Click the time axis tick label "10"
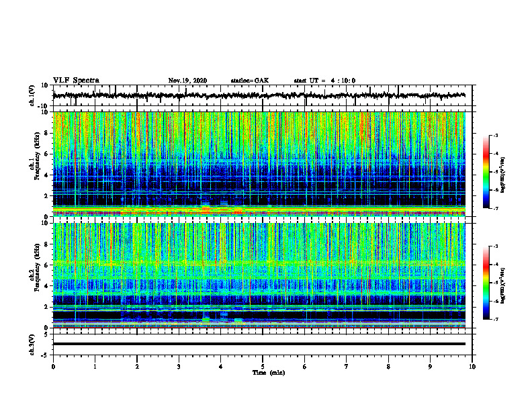 [x=472, y=367]
